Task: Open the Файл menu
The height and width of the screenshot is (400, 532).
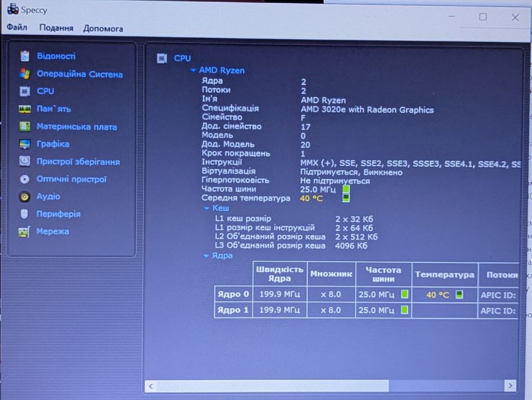Action: pos(17,27)
